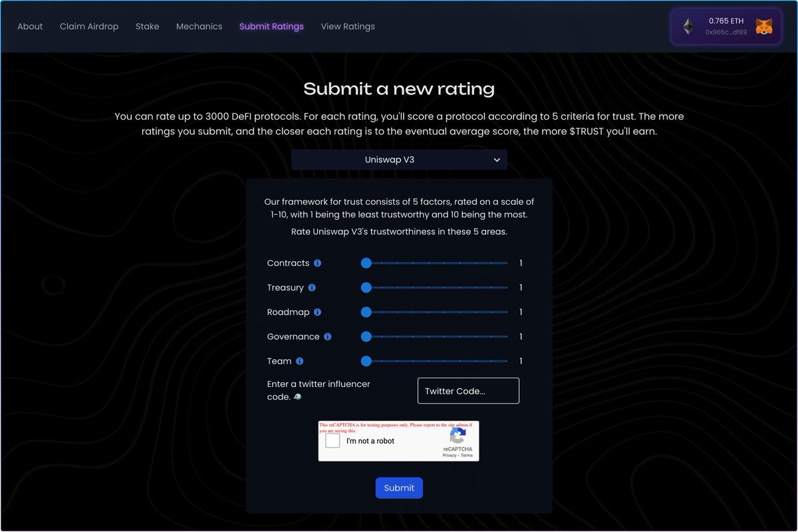Image resolution: width=798 pixels, height=532 pixels.
Task: Click the info icon next to Governance
Action: [327, 336]
